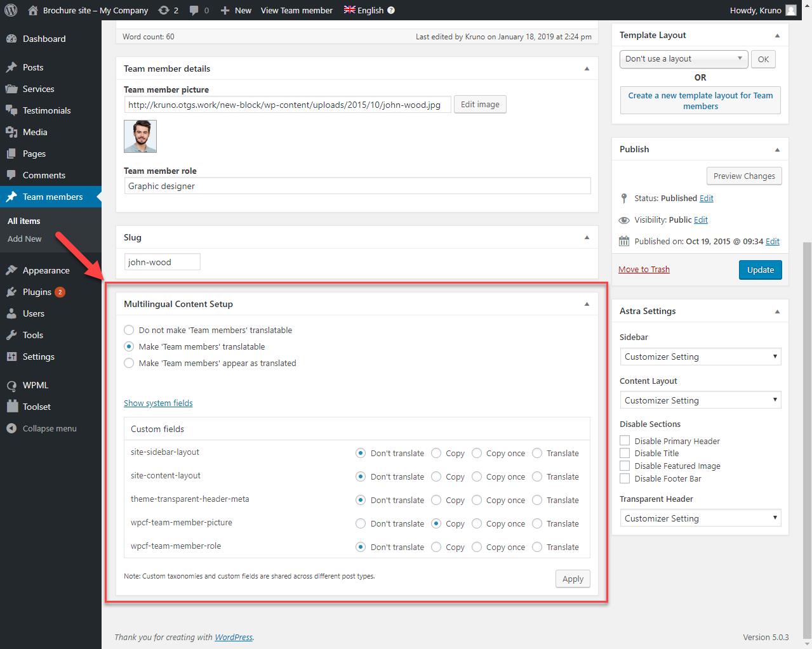Go to Add New under Team members
The image size is (812, 649).
tap(25, 239)
